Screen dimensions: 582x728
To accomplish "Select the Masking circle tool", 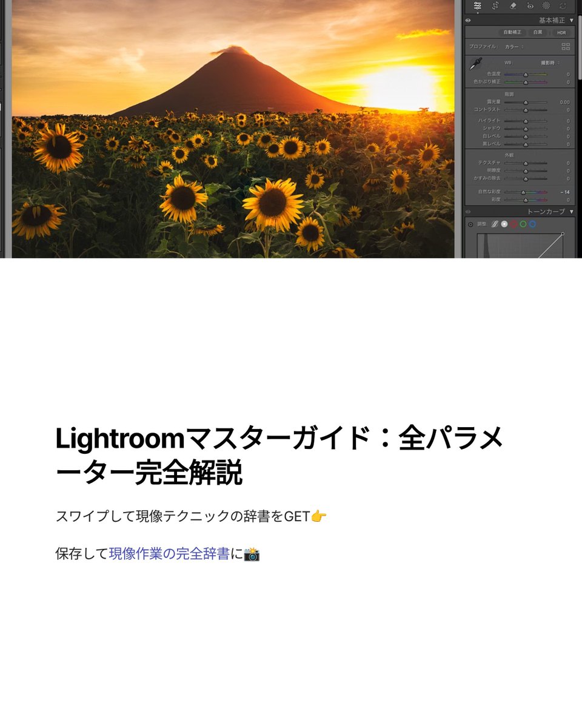I will (546, 5).
